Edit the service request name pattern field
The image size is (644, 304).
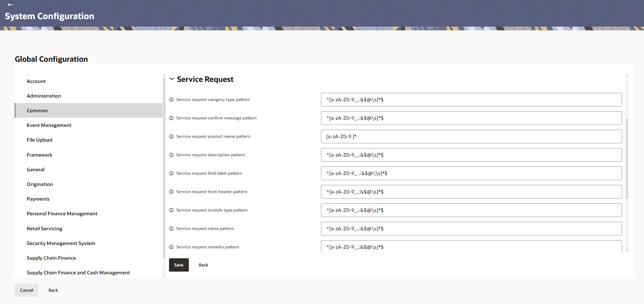[x=471, y=229]
